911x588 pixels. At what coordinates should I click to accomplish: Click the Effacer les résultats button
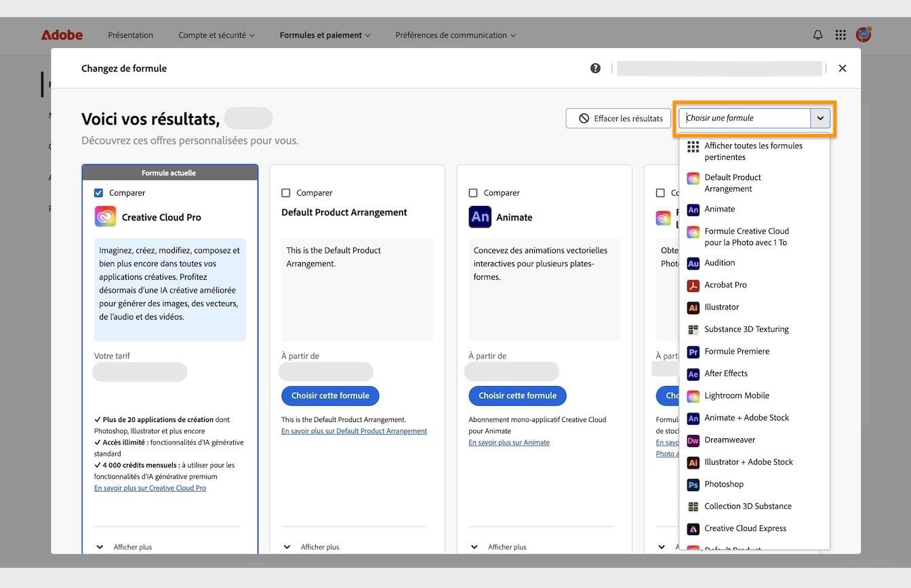pyautogui.click(x=618, y=117)
